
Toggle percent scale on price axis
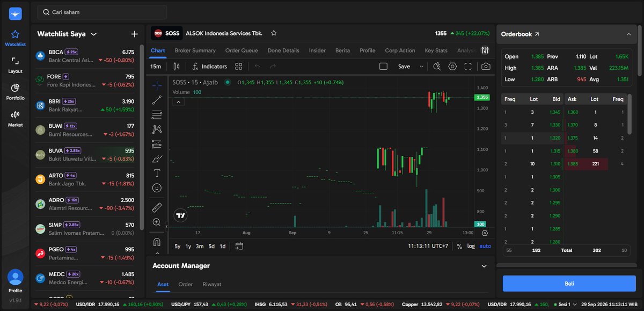coord(459,246)
